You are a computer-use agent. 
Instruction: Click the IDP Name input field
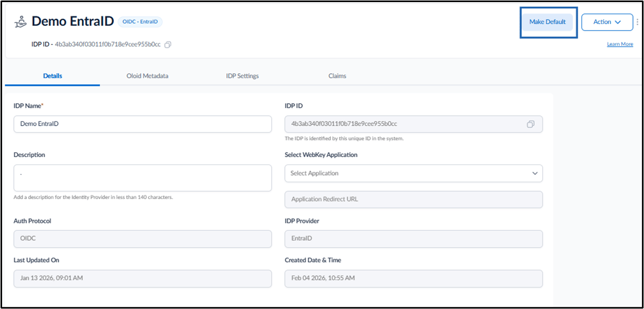[x=143, y=124]
